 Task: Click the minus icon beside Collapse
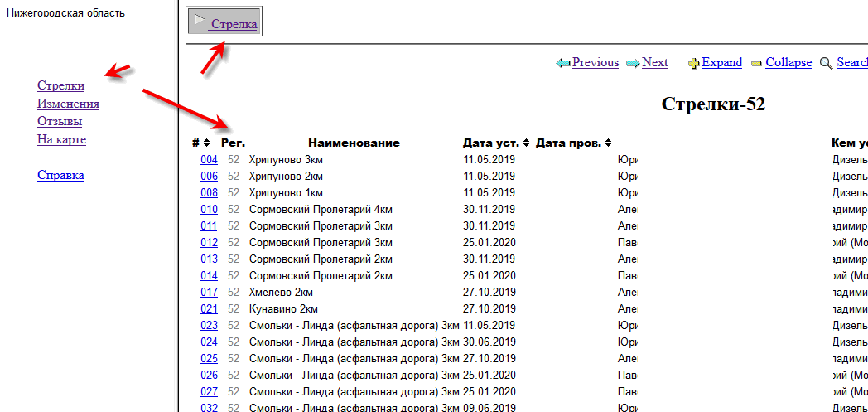[x=757, y=63]
